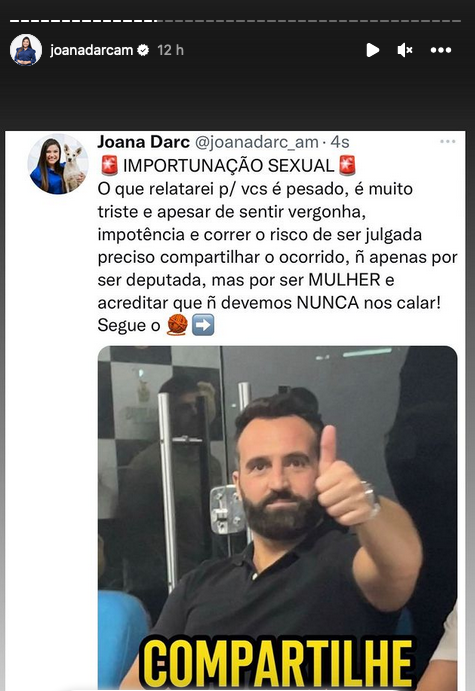Open the @joanadarc_am handle

[256, 142]
